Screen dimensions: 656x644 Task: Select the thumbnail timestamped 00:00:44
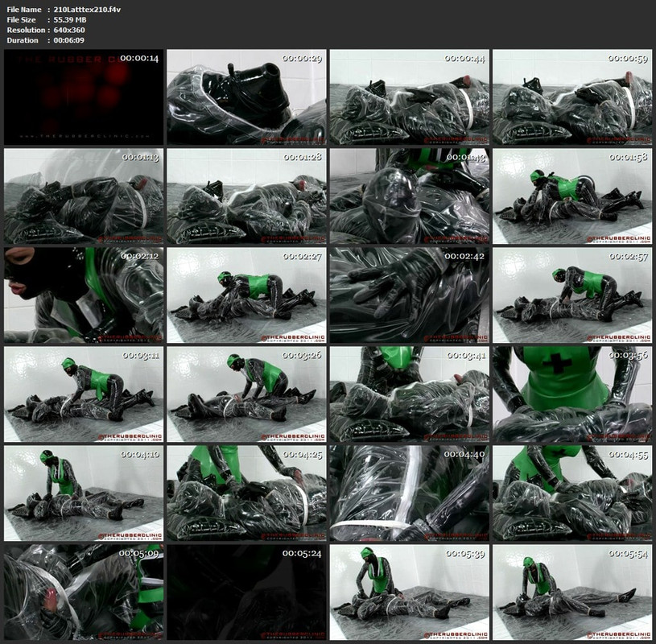click(409, 97)
